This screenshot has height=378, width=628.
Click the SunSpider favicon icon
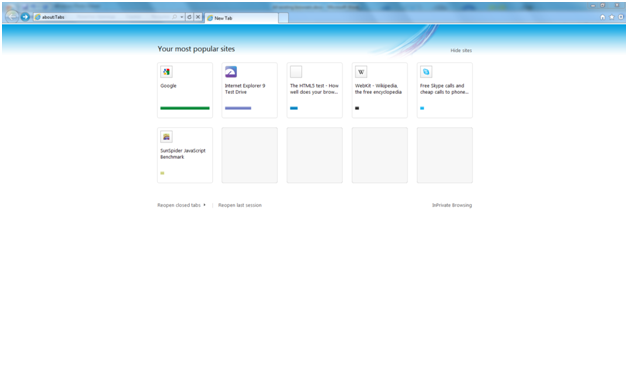pyautogui.click(x=166, y=137)
